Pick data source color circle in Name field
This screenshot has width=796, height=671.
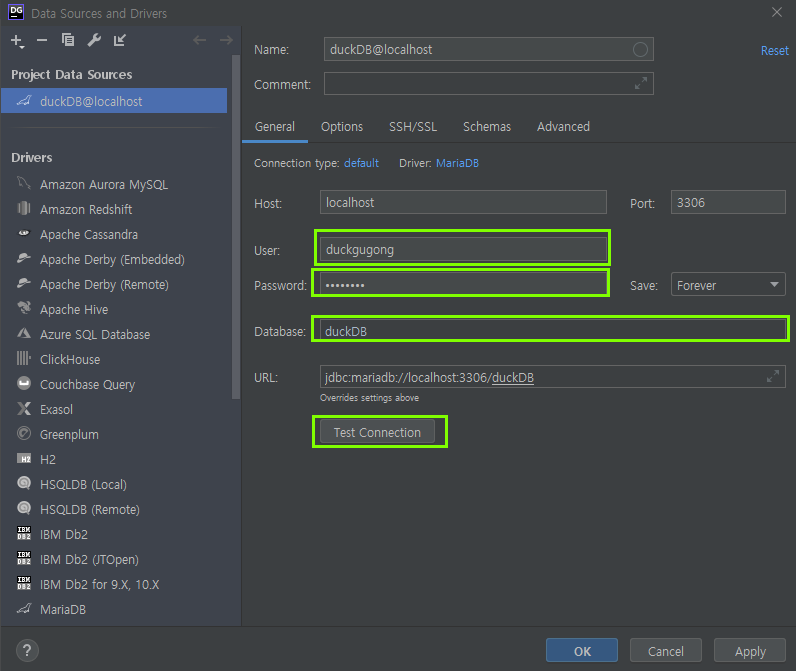pos(640,49)
